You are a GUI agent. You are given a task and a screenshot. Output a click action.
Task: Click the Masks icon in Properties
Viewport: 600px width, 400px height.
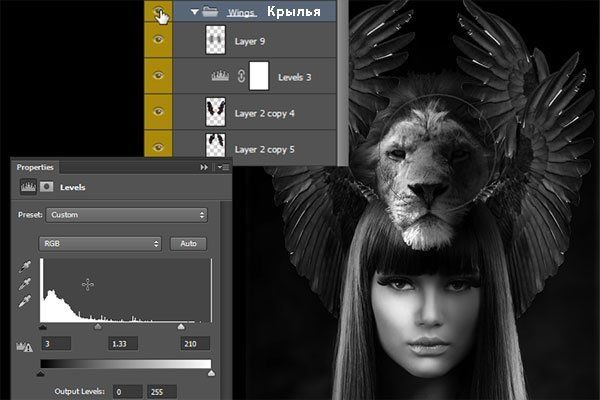pos(46,187)
